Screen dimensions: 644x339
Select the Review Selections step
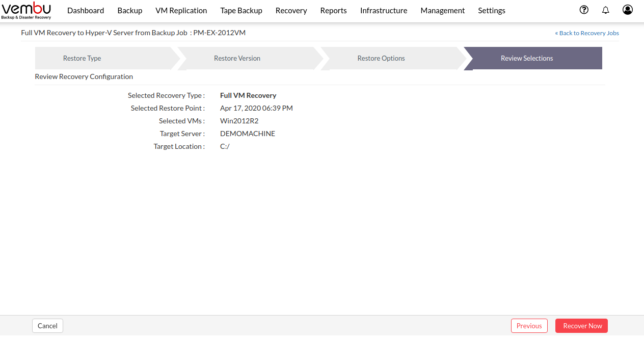pyautogui.click(x=533, y=58)
